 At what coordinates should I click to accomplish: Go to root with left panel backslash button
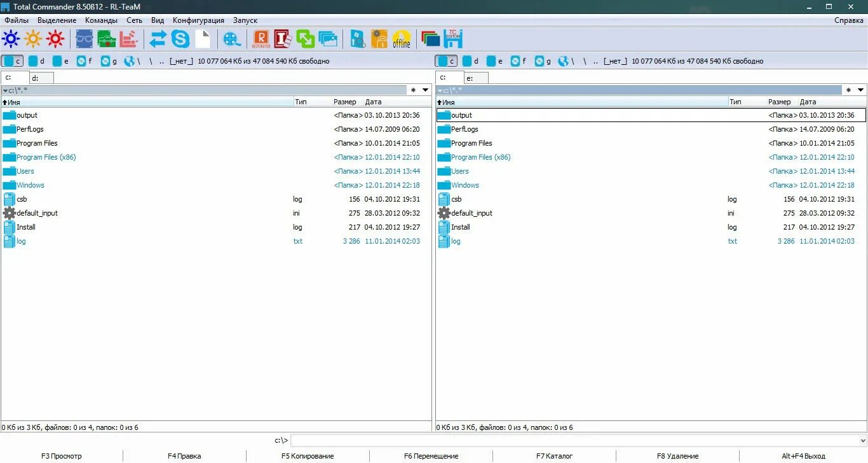(151, 61)
